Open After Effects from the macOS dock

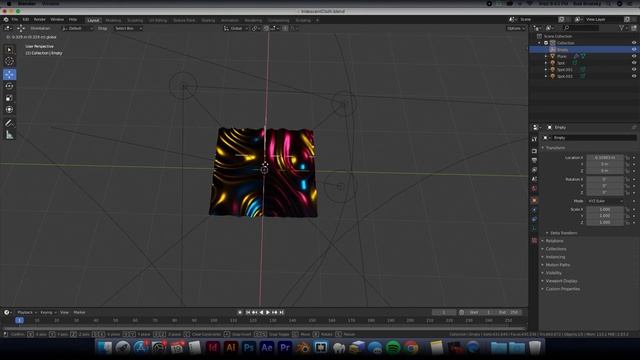pyautogui.click(x=267, y=348)
